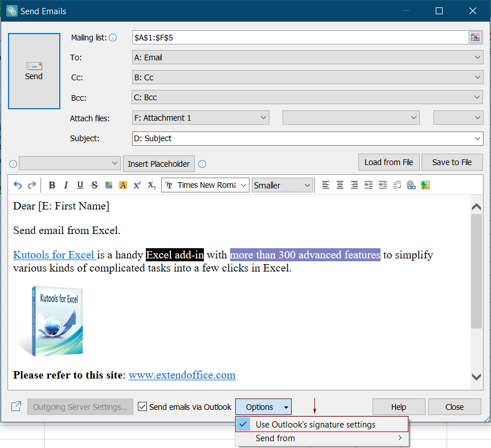Click the Help button
The height and width of the screenshot is (448, 491).
coord(399,406)
